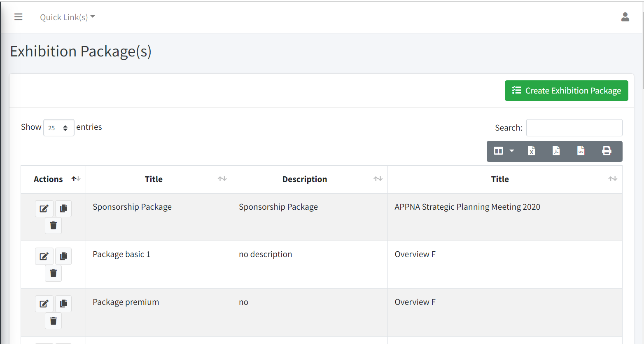The width and height of the screenshot is (644, 344).
Task: Print the exhibition packages table
Action: coord(606,151)
